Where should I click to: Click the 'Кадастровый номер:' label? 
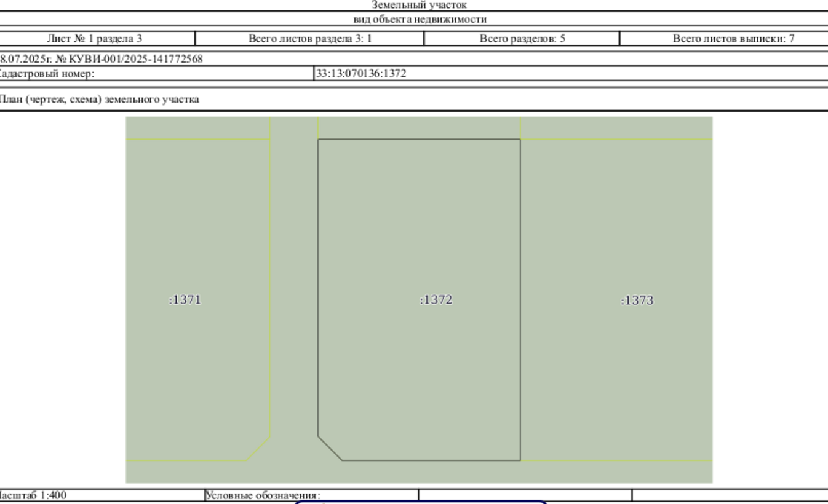point(47,74)
